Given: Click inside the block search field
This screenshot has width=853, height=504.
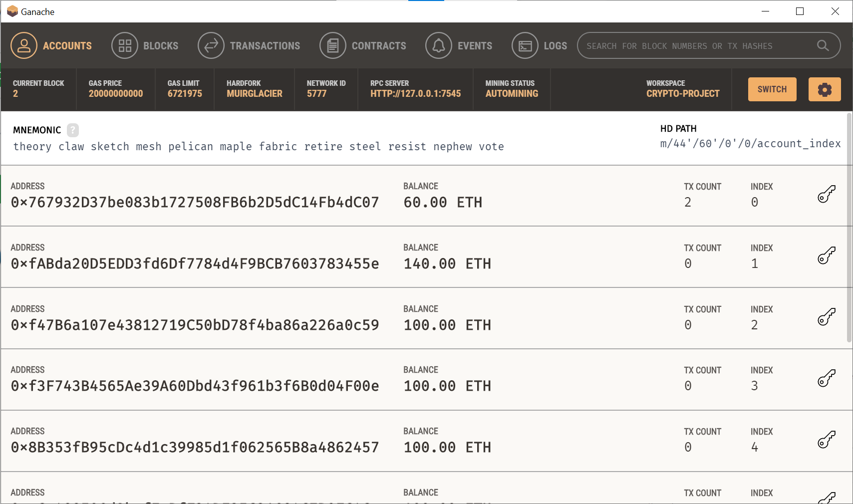Looking at the screenshot, I should (689, 45).
